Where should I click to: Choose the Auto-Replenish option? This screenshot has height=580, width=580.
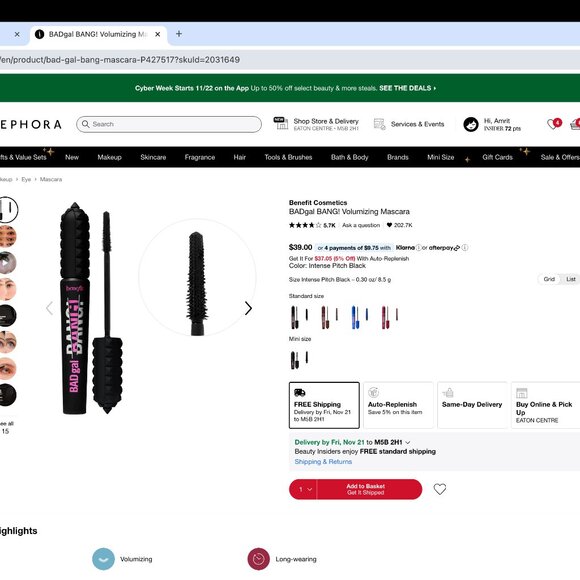(398, 405)
